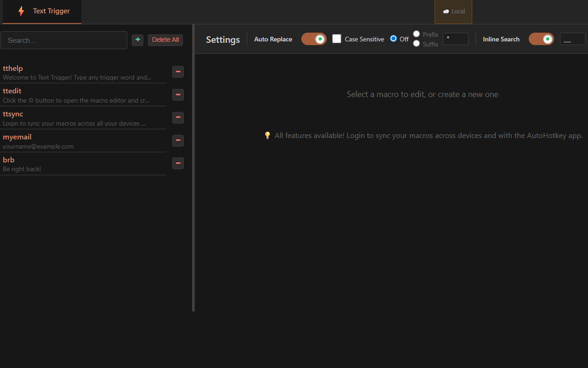Remove the myemail macro via its minus icon
Screen dimensions: 588x368
click(178, 141)
